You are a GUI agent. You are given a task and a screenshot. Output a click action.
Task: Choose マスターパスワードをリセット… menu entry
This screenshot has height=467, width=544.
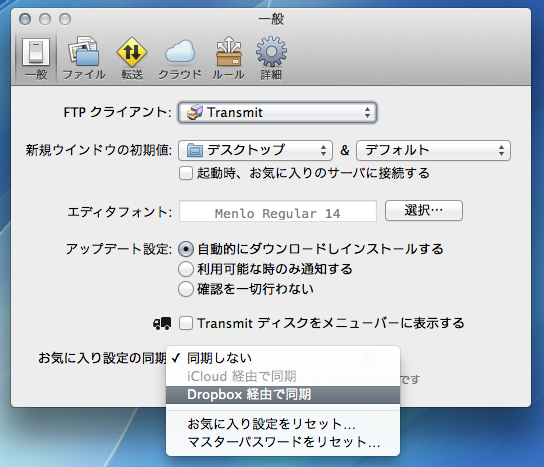283,442
